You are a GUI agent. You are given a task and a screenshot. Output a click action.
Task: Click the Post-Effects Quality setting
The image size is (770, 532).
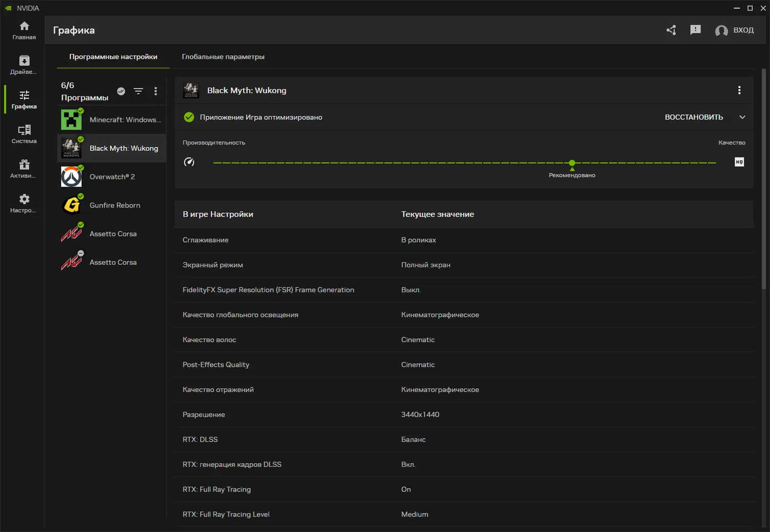[x=464, y=365]
